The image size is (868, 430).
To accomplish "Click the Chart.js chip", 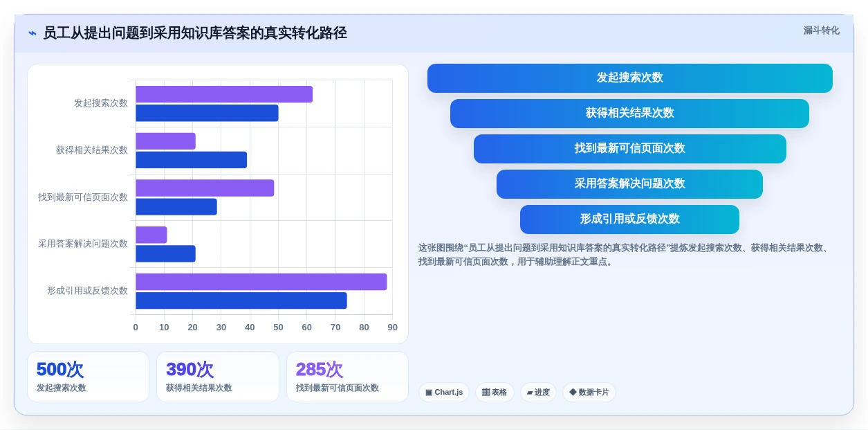I will tap(444, 392).
